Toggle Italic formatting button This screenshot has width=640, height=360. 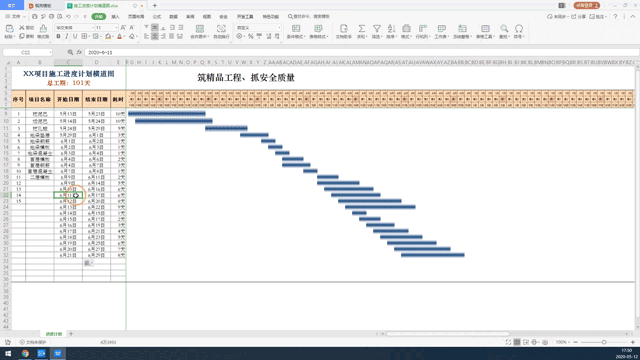coord(67,36)
